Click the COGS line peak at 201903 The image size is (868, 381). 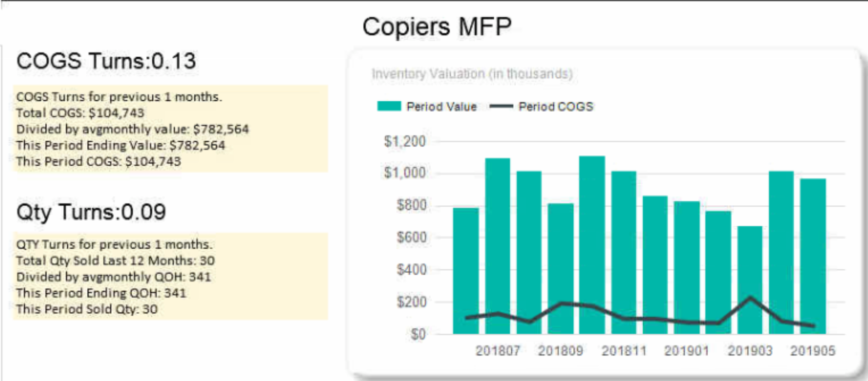[750, 298]
